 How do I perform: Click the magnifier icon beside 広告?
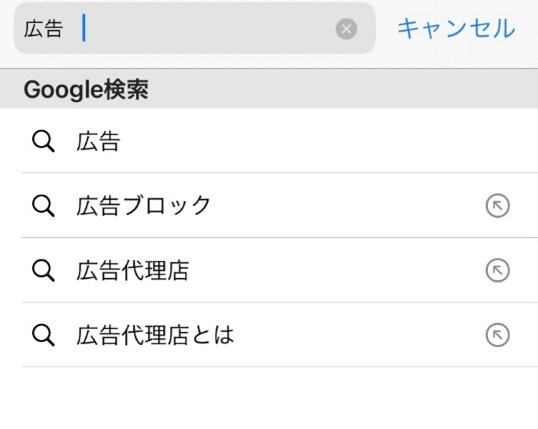43,141
